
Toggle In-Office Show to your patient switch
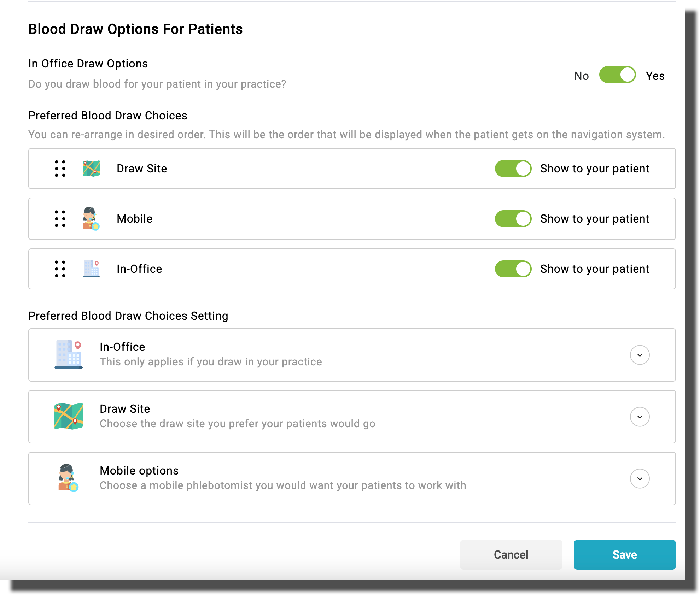click(513, 269)
